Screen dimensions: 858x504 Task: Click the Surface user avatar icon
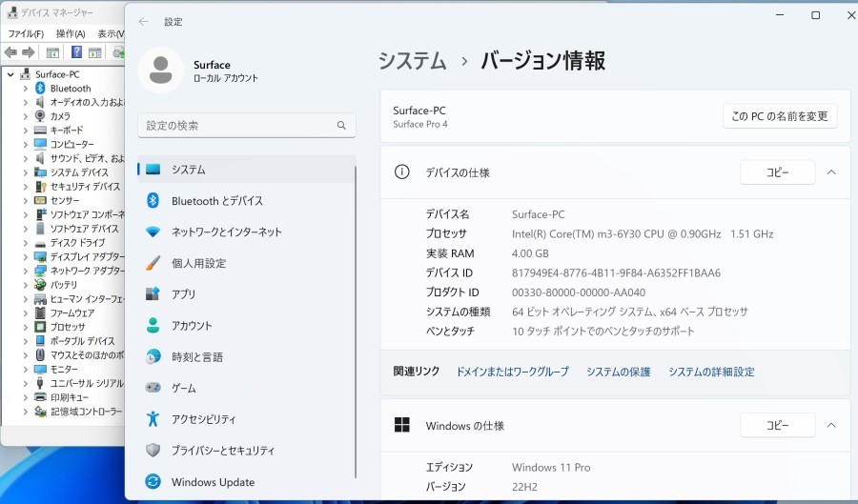(x=161, y=70)
